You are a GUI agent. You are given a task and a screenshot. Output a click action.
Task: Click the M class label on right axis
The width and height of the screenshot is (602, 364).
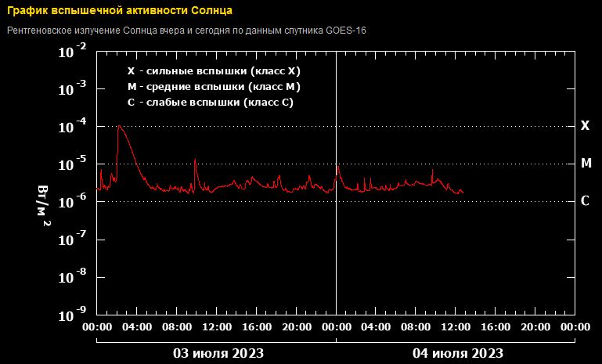586,164
